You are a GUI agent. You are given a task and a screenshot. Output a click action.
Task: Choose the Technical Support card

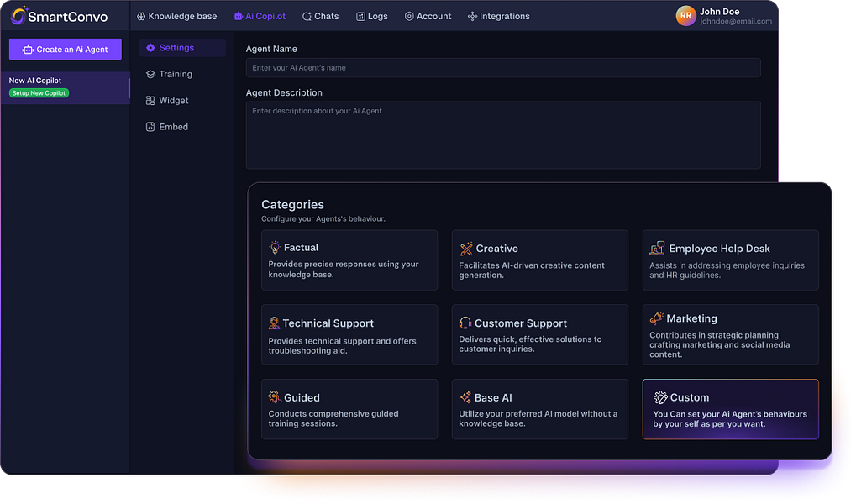pos(349,334)
